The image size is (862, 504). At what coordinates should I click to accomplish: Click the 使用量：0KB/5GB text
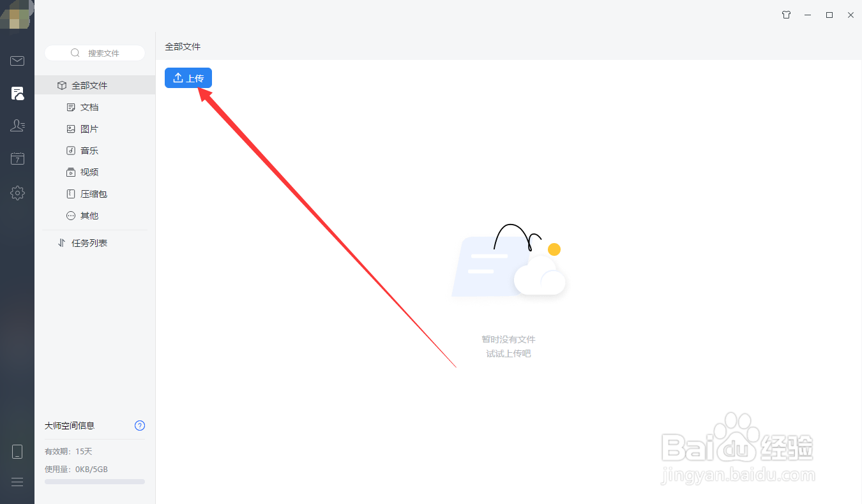tap(76, 469)
